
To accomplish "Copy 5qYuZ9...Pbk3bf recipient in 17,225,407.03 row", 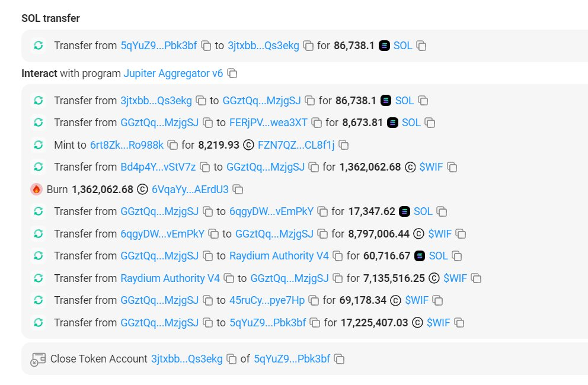I will point(315,323).
